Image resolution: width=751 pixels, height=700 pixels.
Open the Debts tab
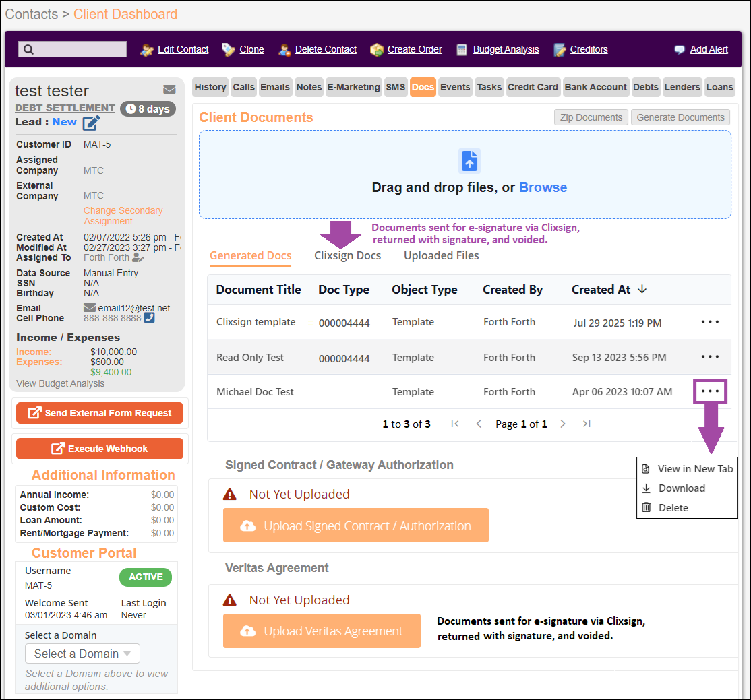(646, 87)
